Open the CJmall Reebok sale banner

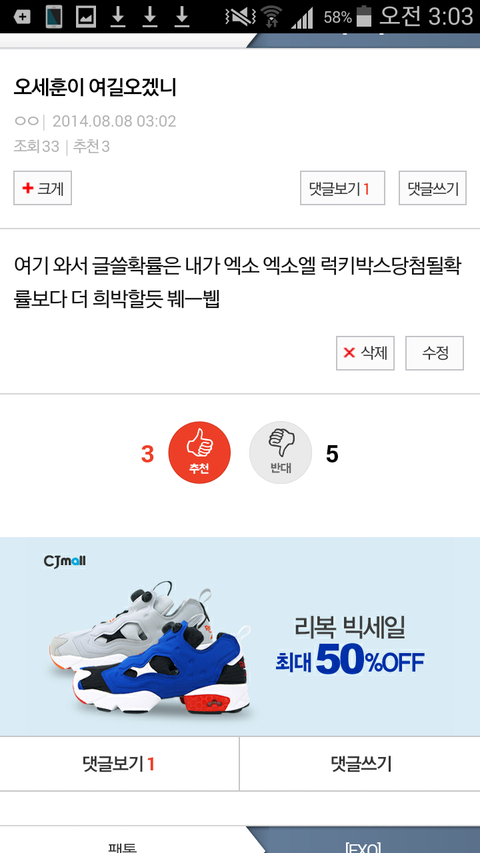(x=240, y=636)
